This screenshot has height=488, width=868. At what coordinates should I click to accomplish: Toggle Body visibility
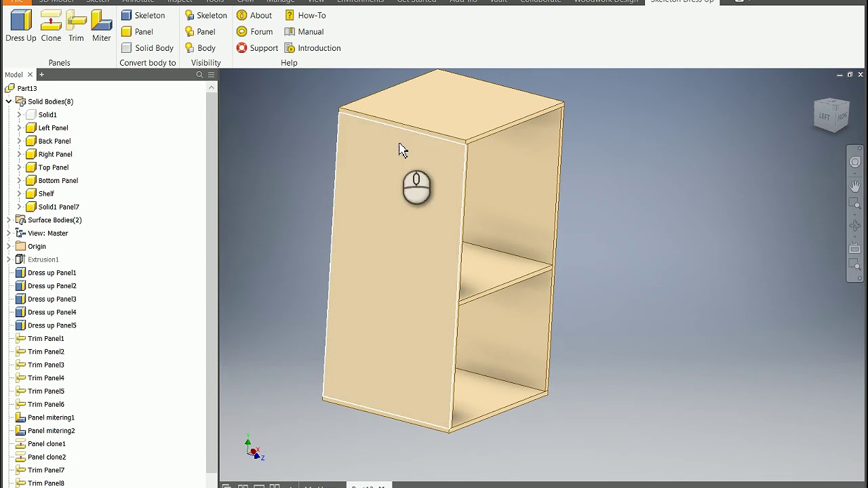click(200, 47)
